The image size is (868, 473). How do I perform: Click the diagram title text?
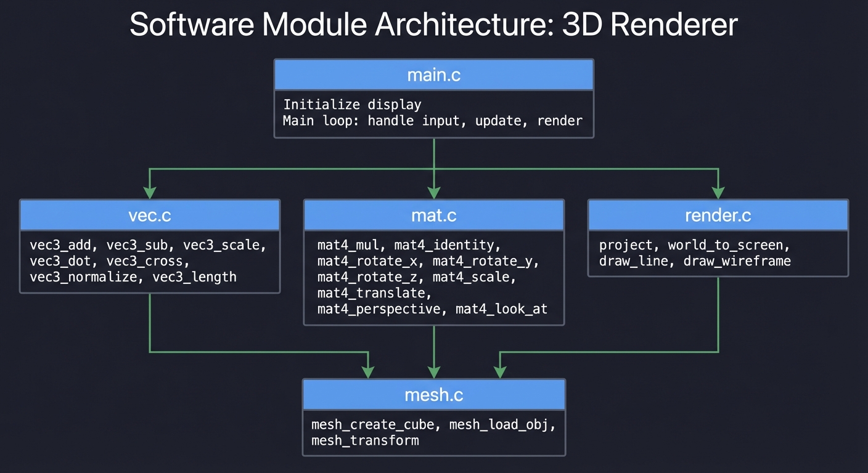pos(433,24)
